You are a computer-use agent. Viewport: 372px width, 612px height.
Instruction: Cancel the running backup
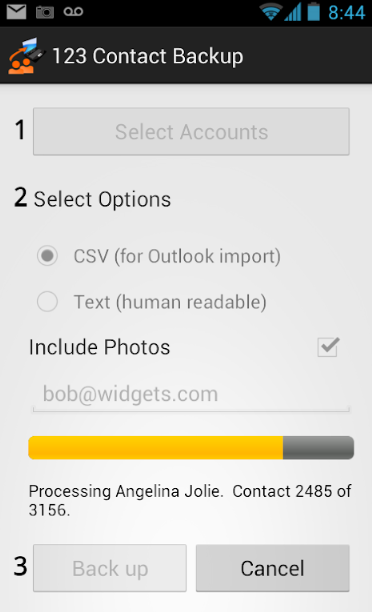point(272,568)
